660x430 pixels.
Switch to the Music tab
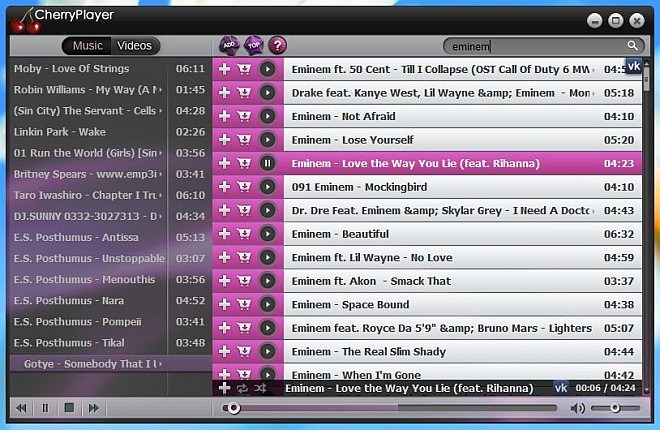87,45
